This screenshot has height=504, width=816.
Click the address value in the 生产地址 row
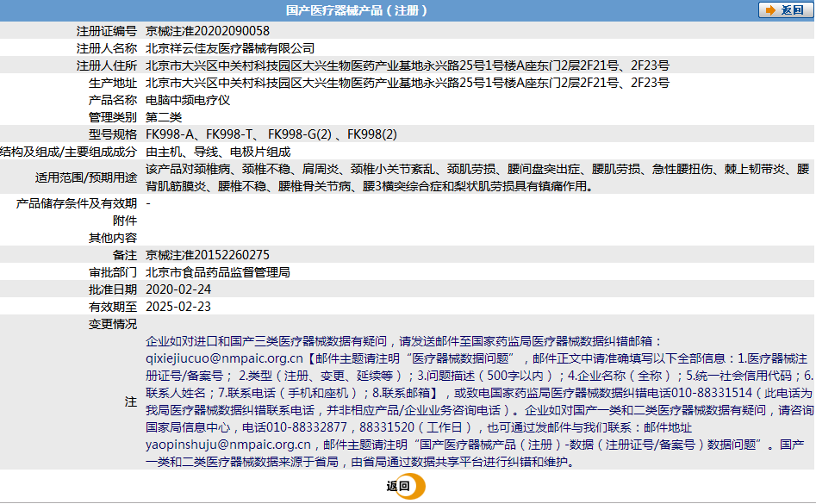coord(408,83)
